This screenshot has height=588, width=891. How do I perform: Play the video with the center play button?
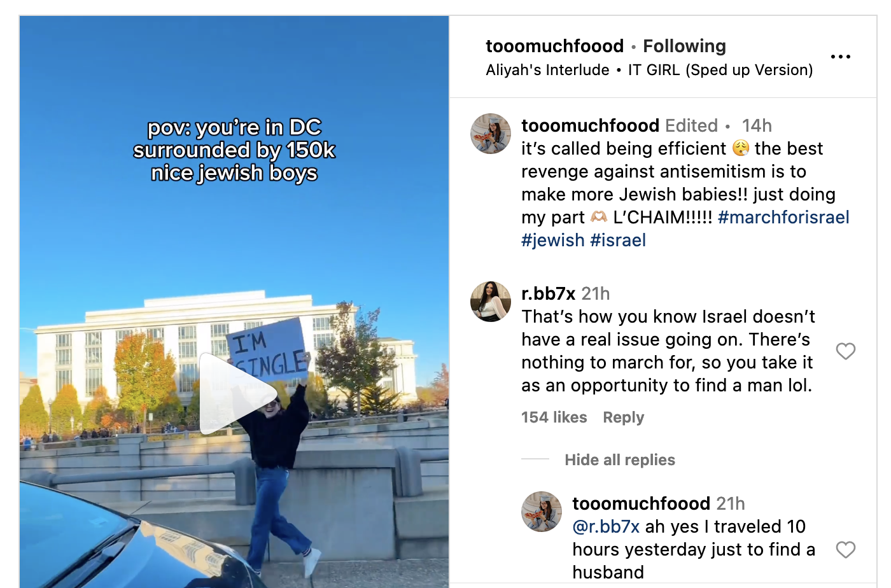pos(235,395)
